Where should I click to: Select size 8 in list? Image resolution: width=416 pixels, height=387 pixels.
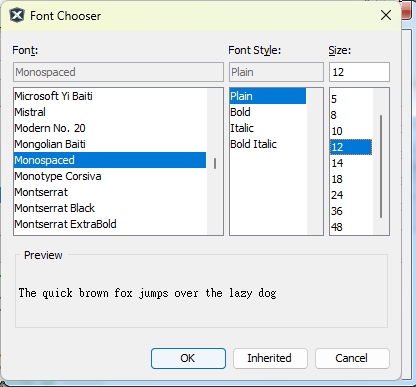(351, 115)
